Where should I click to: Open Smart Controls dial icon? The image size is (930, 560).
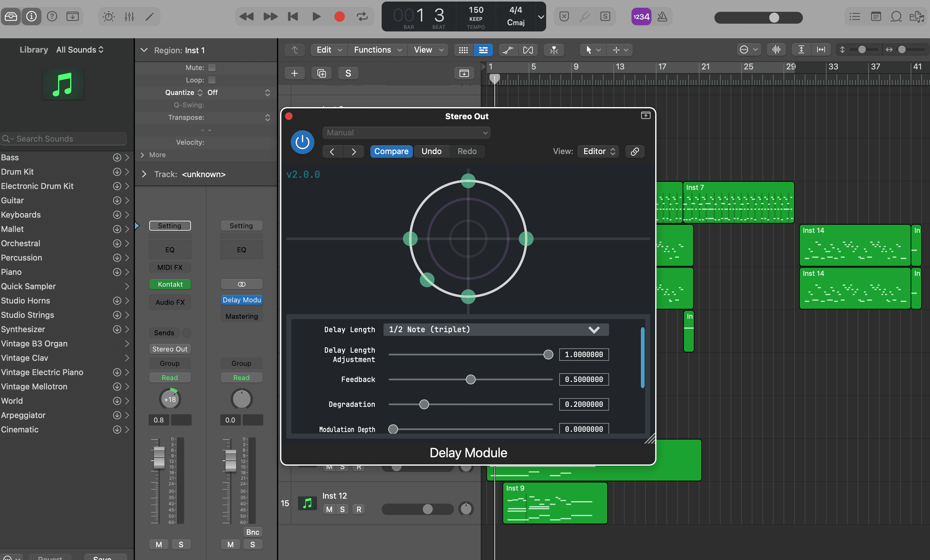tap(109, 16)
